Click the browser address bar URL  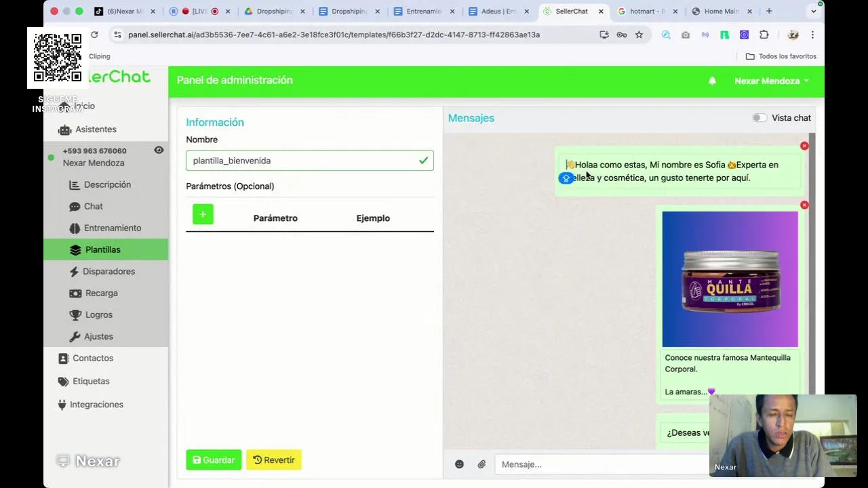click(x=334, y=35)
